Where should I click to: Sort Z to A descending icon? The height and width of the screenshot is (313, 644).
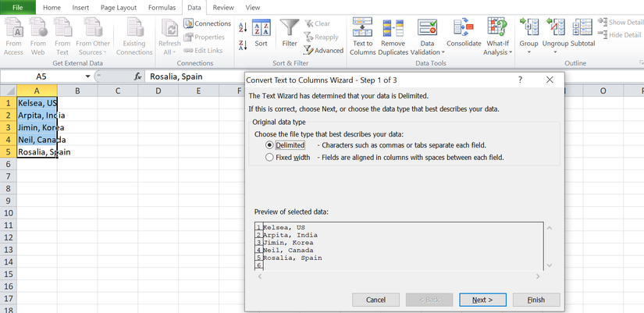pos(243,44)
